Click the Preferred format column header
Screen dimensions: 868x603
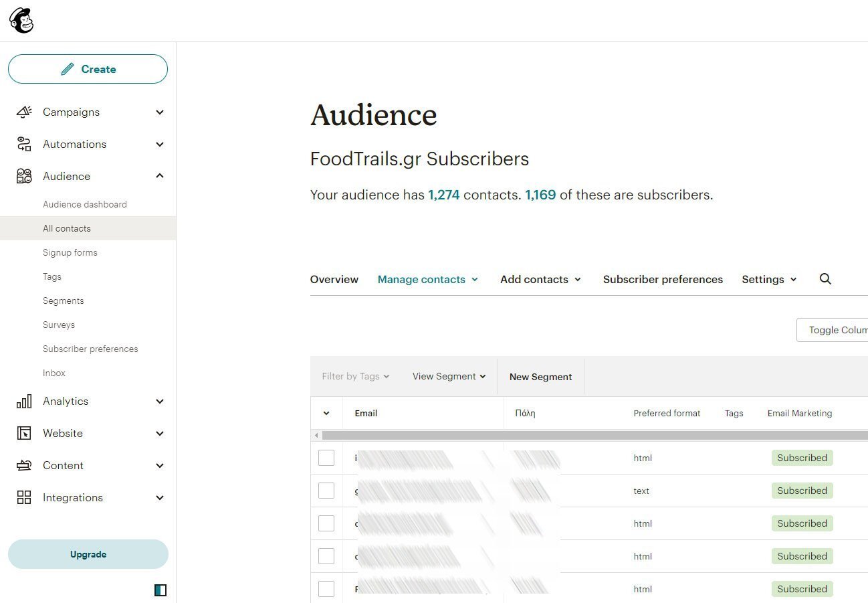667,414
